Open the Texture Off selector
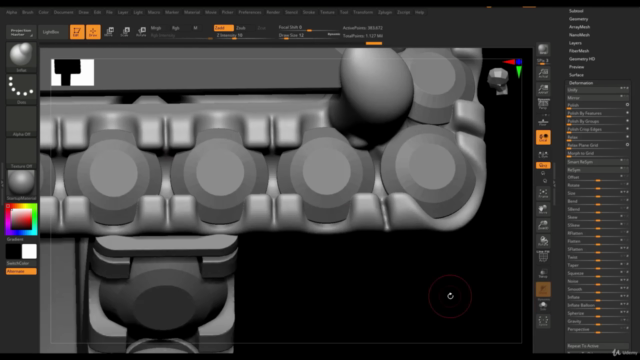This screenshot has height=360, width=640. coord(21,153)
